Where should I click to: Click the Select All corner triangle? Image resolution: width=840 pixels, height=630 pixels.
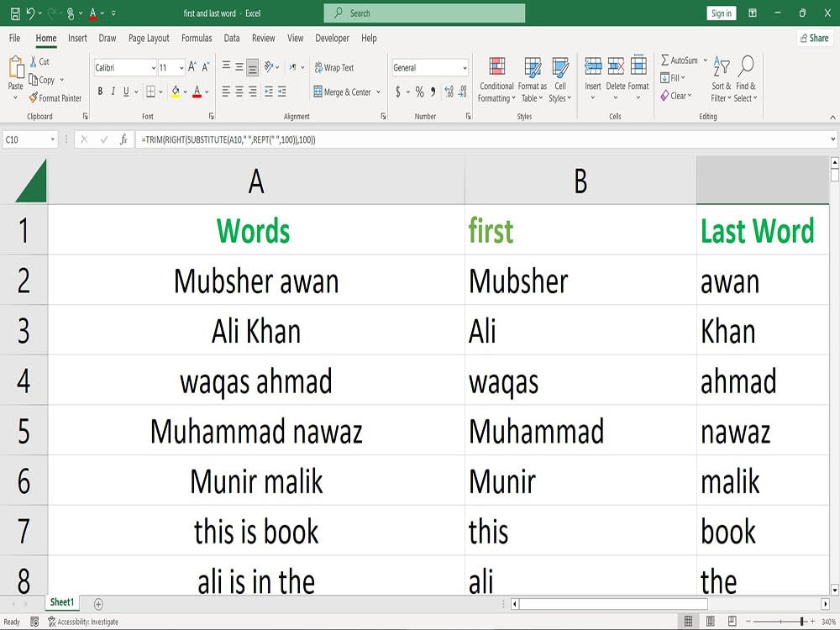click(x=30, y=181)
